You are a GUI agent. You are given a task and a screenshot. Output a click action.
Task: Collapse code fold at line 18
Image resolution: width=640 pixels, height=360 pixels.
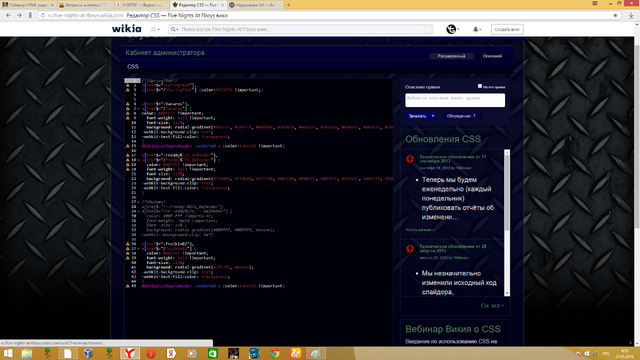(x=138, y=160)
